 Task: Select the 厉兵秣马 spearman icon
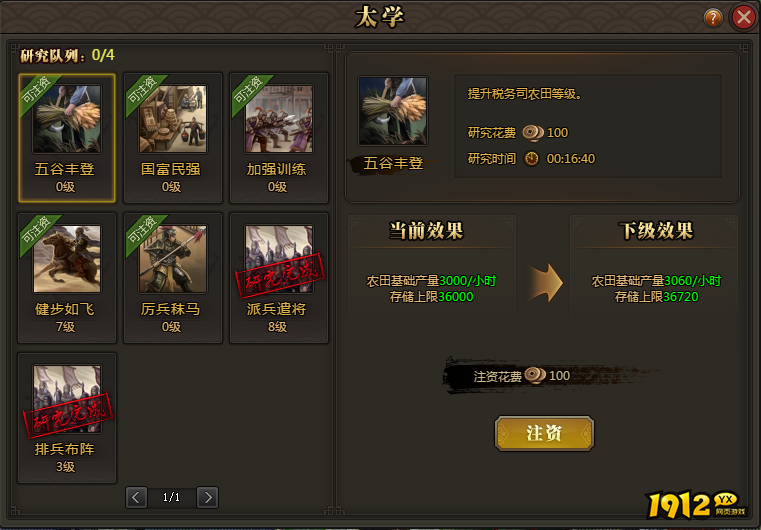(x=173, y=259)
